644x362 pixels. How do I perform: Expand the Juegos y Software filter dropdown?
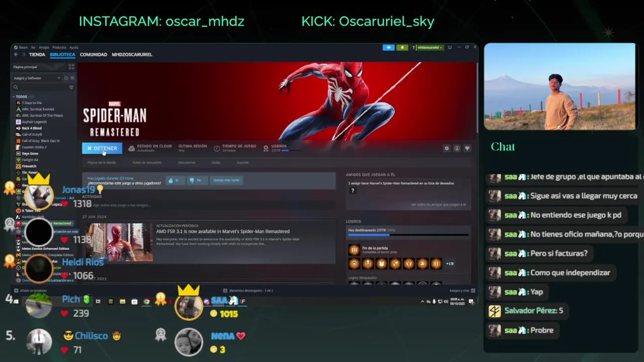pyautogui.click(x=37, y=78)
